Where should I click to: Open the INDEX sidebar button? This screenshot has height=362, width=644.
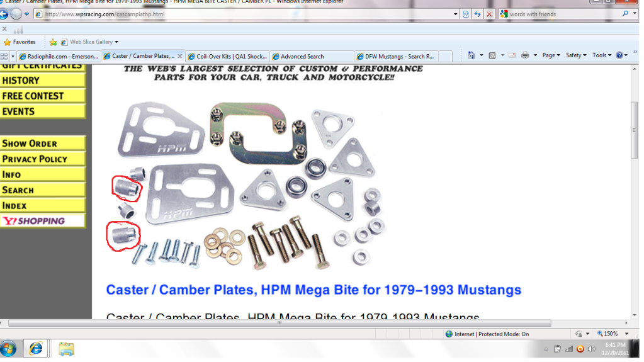point(43,205)
